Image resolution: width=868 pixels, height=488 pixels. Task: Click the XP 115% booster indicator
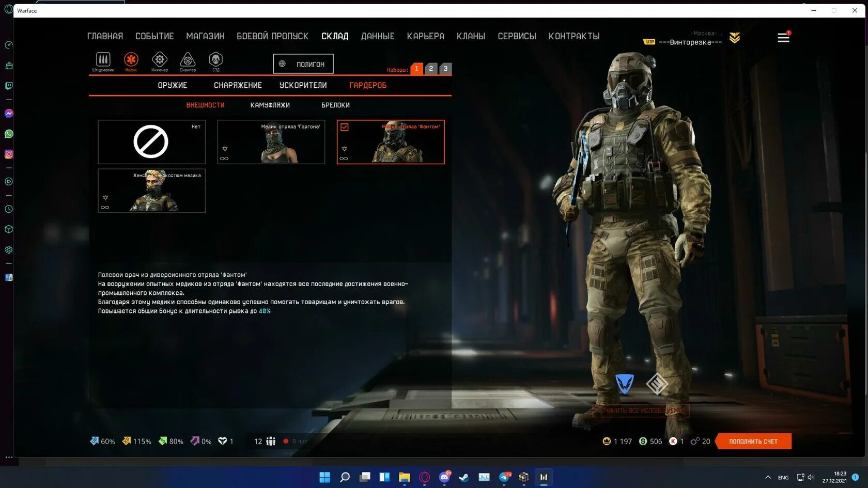point(136,441)
